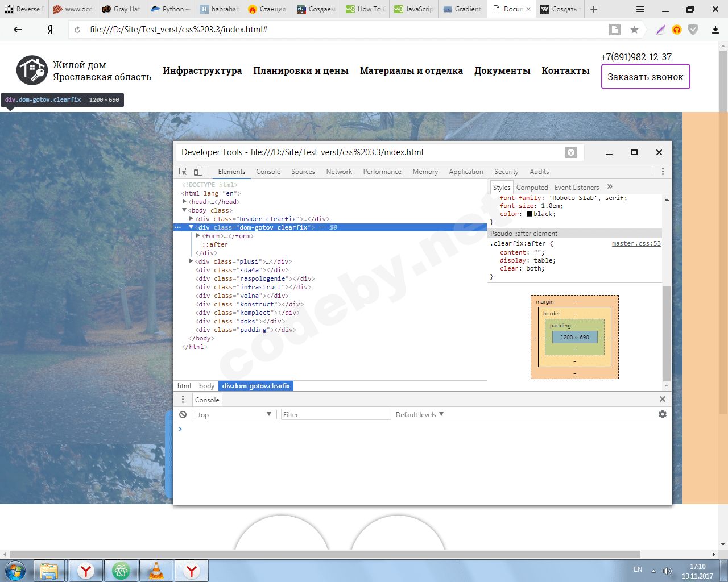Clear the console with the ban icon
The height and width of the screenshot is (582, 728).
pyautogui.click(x=183, y=415)
